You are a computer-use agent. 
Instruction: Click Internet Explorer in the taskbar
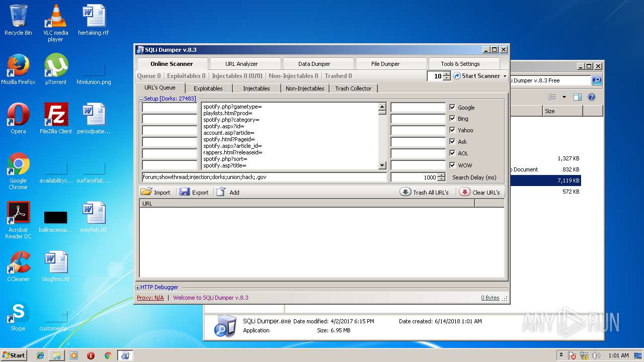coord(40,355)
